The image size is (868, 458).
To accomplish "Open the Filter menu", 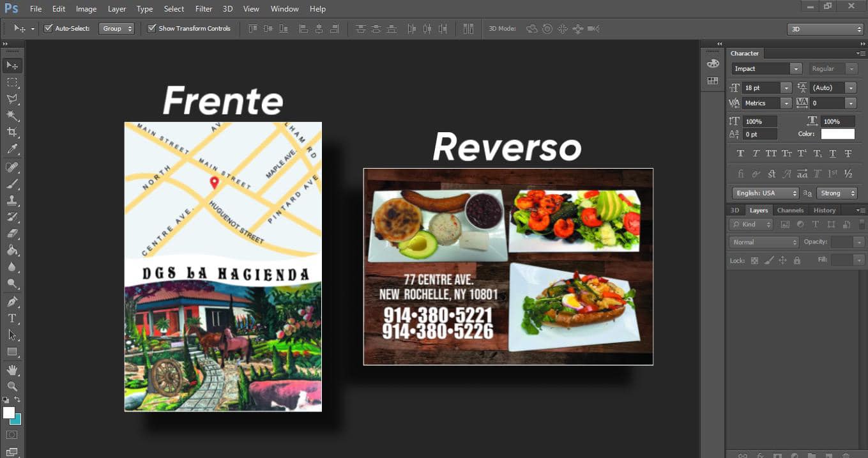I will coord(204,9).
